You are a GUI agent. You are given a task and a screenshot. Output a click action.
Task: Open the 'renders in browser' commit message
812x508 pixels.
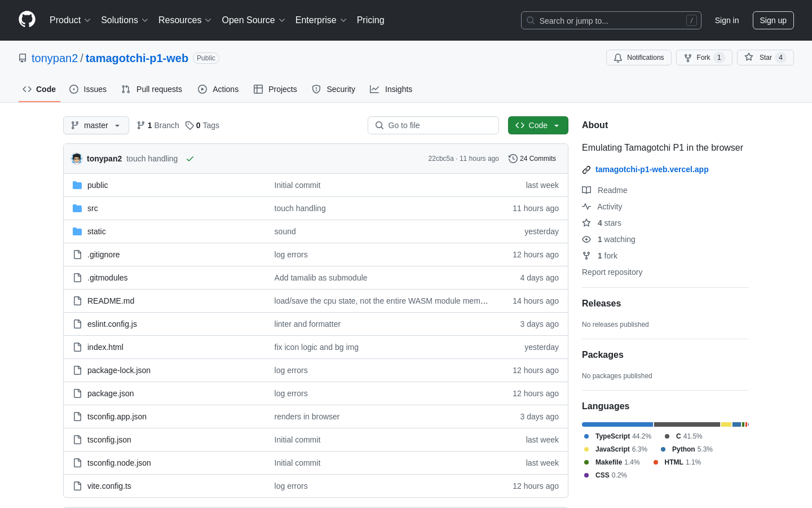[307, 417]
